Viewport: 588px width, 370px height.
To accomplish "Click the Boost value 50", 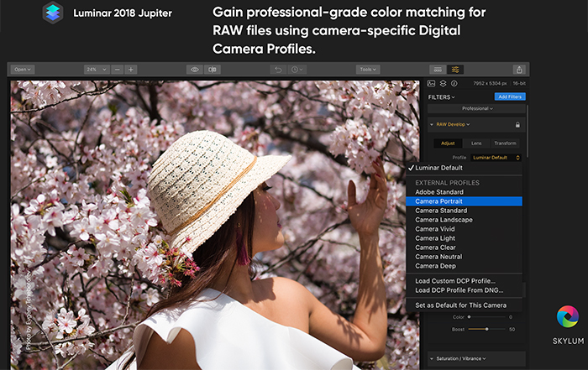I will pyautogui.click(x=512, y=330).
